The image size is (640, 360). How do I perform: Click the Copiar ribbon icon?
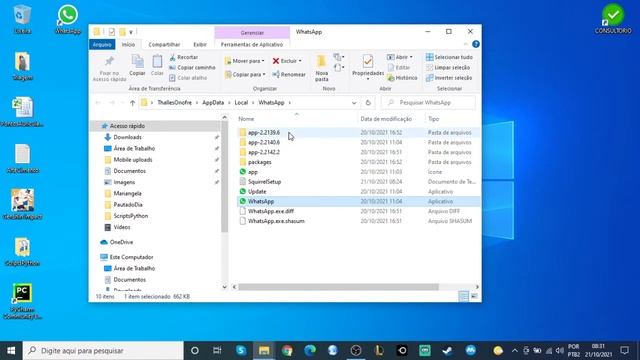pyautogui.click(x=137, y=65)
